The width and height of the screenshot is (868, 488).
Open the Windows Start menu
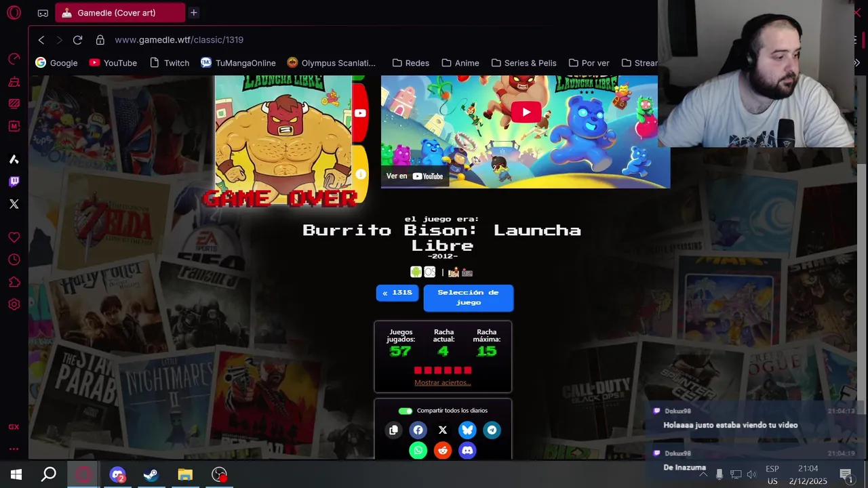[x=16, y=474]
